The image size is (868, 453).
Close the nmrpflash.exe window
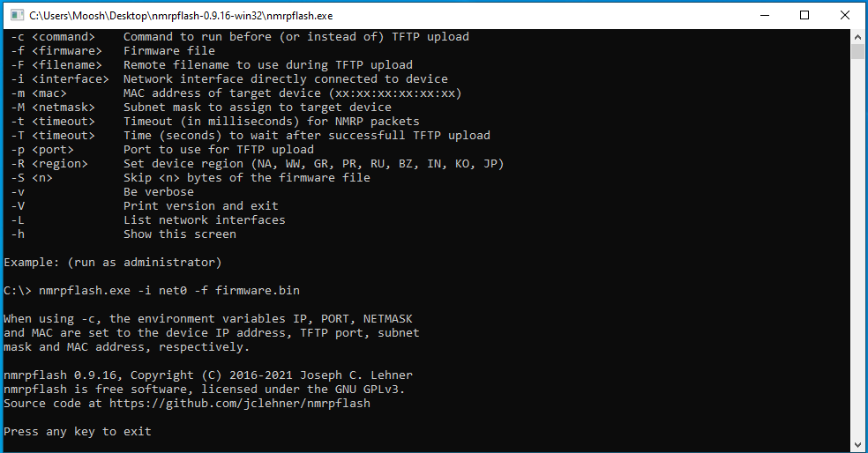point(845,16)
